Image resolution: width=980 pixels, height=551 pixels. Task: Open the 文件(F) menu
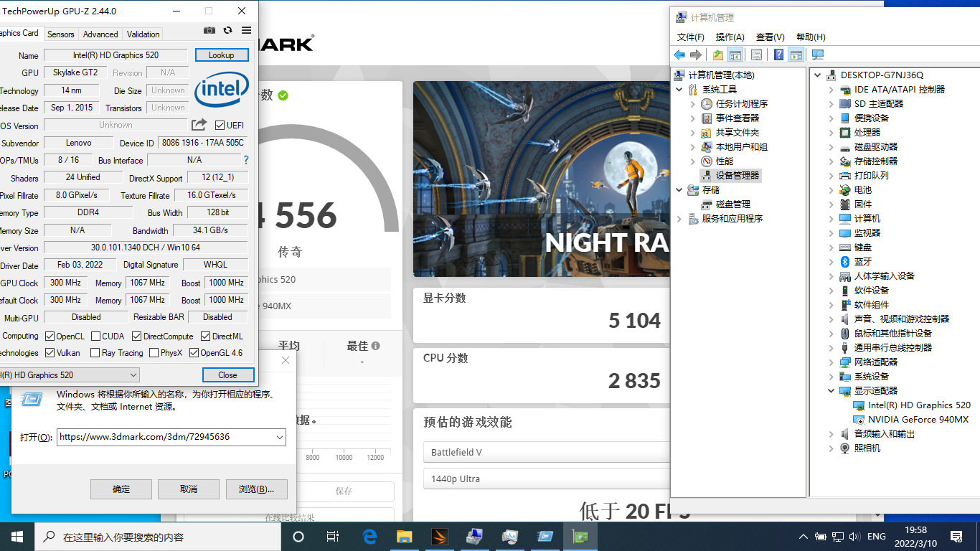pos(691,37)
